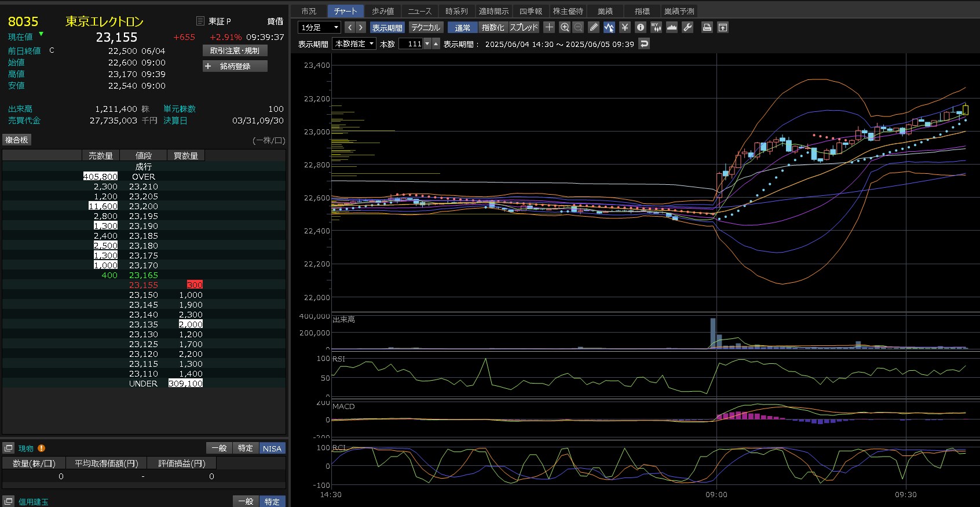Select 通常 chart mode
Screen dimensions: 980x507
pos(462,27)
